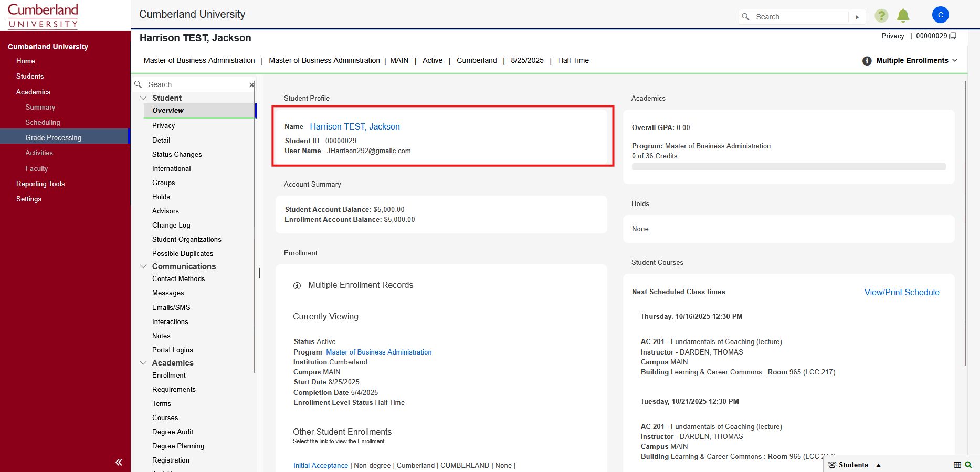Open Activities in the sidebar
Screen dimensions: 980x472
coord(39,153)
